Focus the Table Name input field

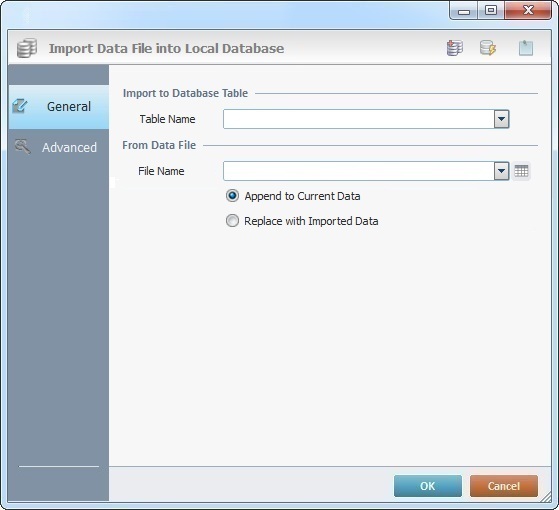pyautogui.click(x=359, y=119)
